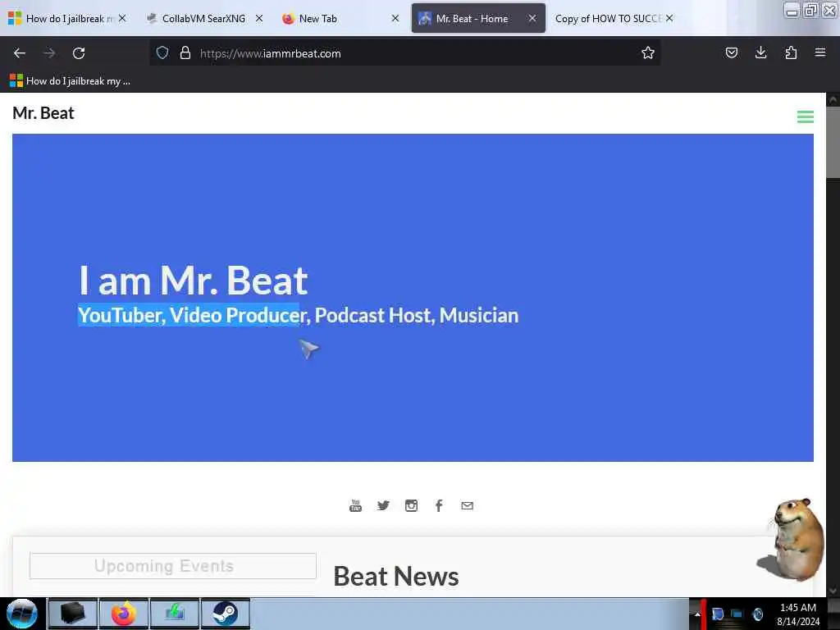
Task: Click the iammrbeat.com address bar
Action: (404, 53)
